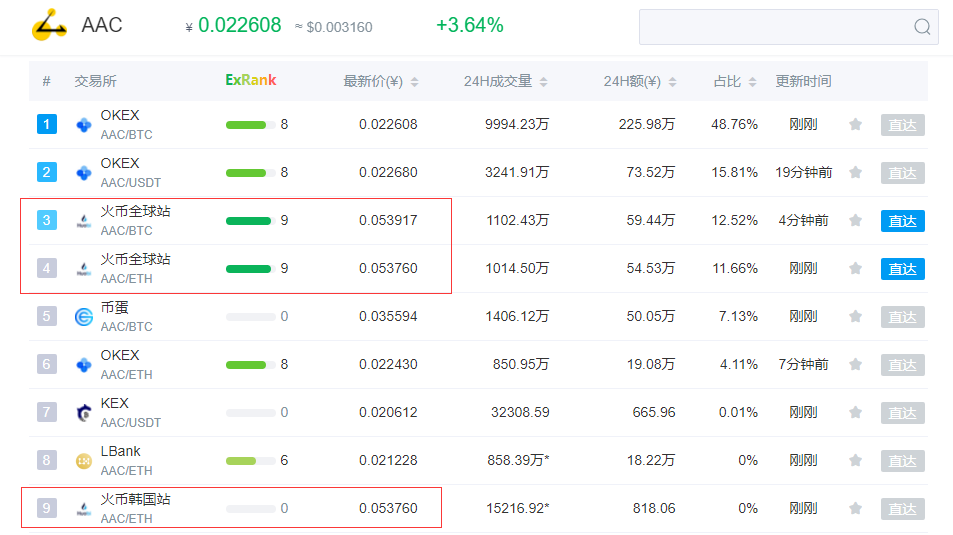Click the KEX exchange logo

coord(84,413)
